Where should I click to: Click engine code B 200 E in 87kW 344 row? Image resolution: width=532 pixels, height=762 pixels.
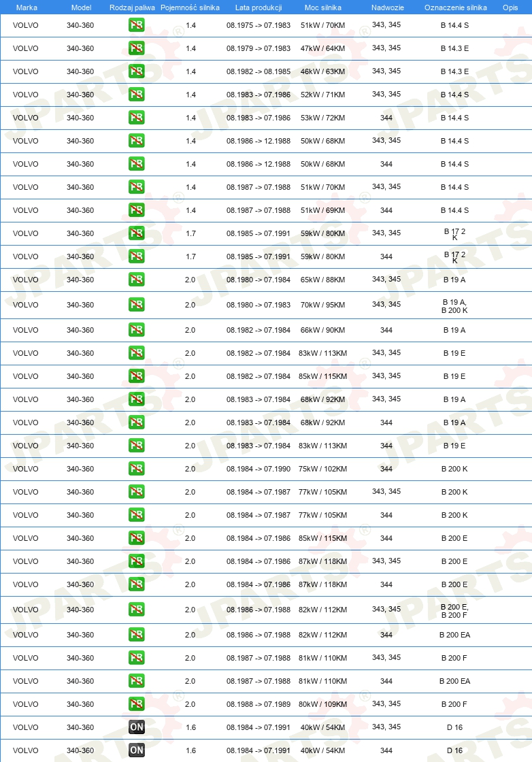[454, 584]
